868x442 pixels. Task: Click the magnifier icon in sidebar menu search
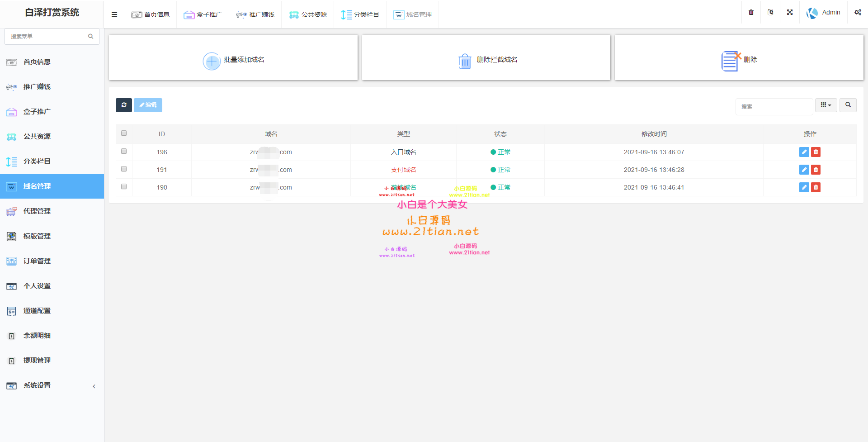pos(90,36)
